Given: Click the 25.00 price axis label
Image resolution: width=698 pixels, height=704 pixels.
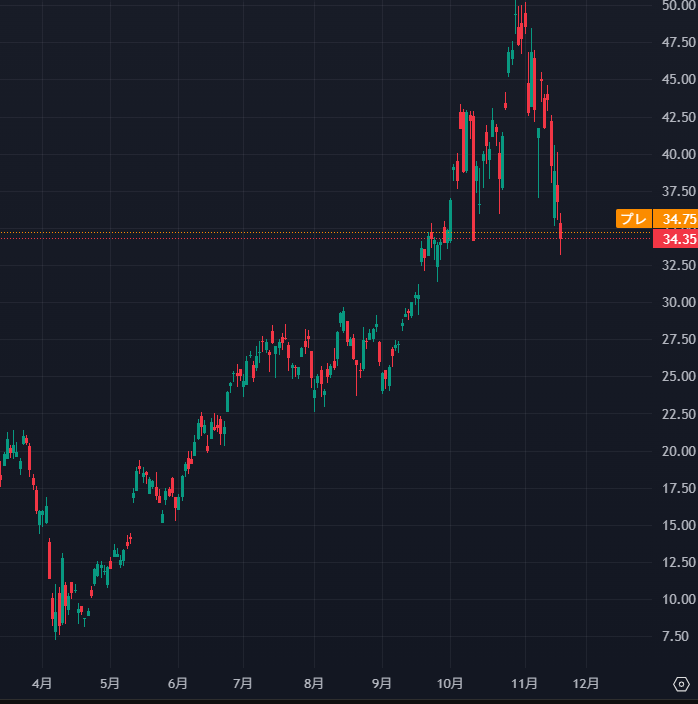Looking at the screenshot, I should (x=678, y=376).
